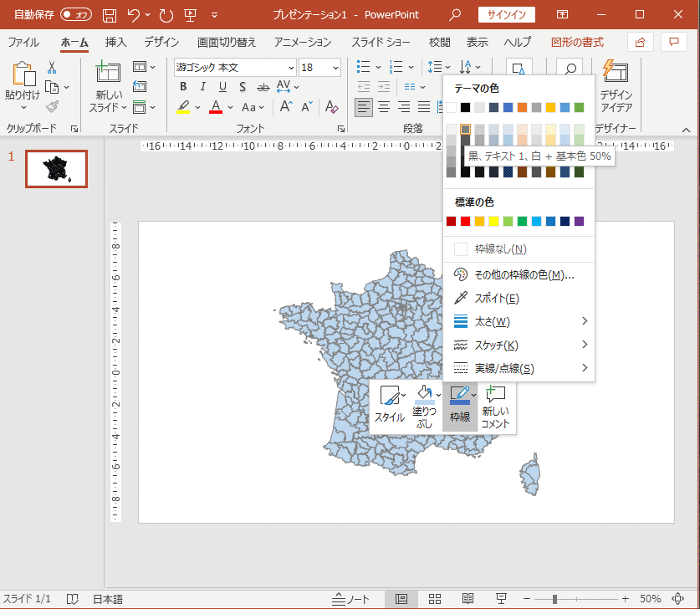Image resolution: width=700 pixels, height=609 pixels.
Task: Apply strikethrough formatting
Action: pyautogui.click(x=263, y=87)
